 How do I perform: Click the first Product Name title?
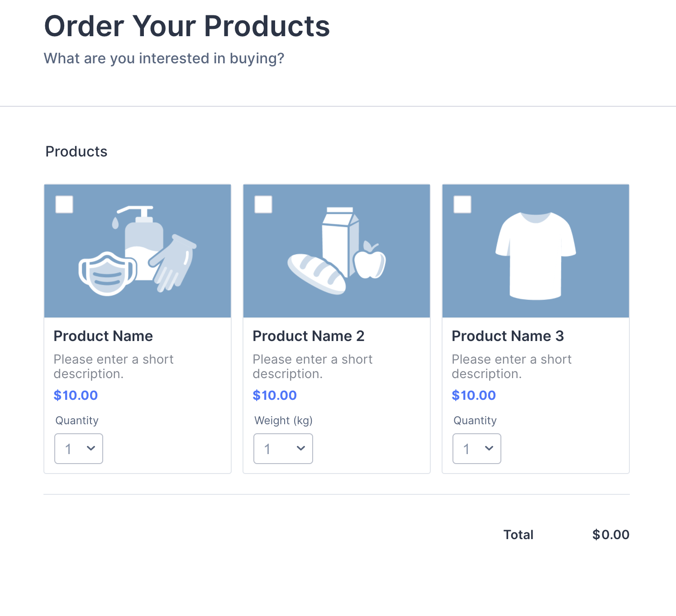[x=103, y=336]
